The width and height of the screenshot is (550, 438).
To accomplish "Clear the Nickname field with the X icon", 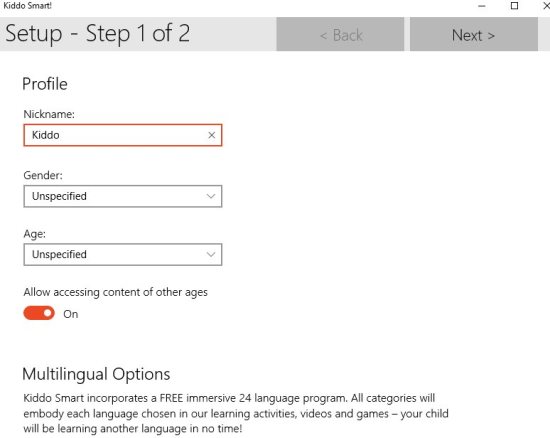I will [212, 135].
